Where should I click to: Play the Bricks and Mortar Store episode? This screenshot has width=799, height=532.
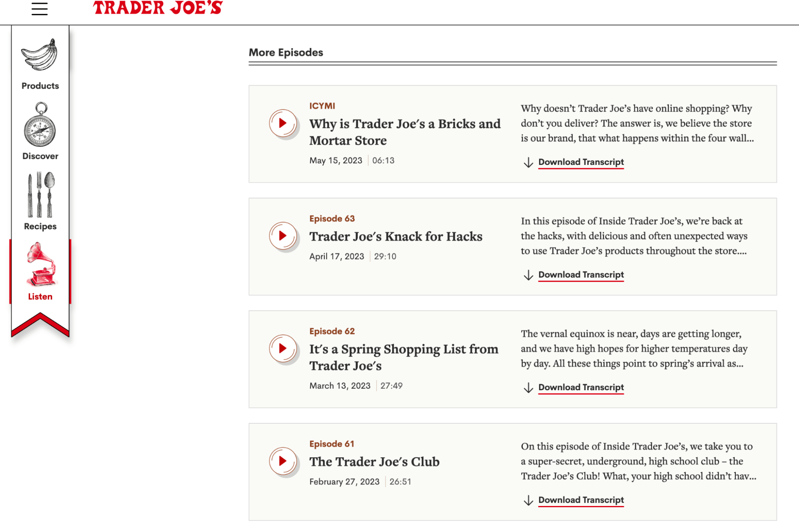[283, 123]
